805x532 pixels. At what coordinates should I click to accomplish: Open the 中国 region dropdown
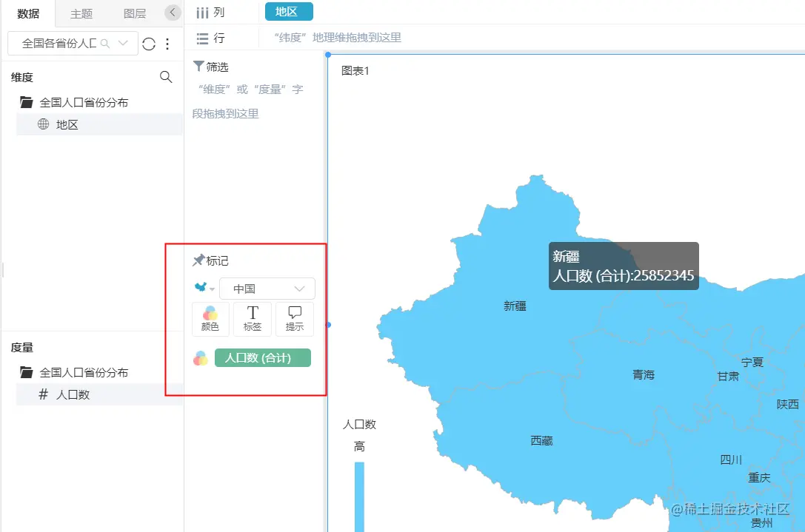point(267,288)
